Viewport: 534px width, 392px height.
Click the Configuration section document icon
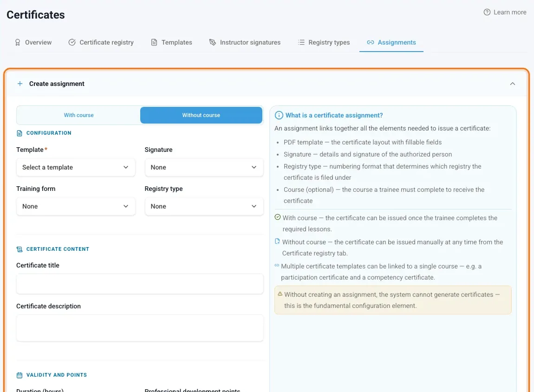point(20,133)
